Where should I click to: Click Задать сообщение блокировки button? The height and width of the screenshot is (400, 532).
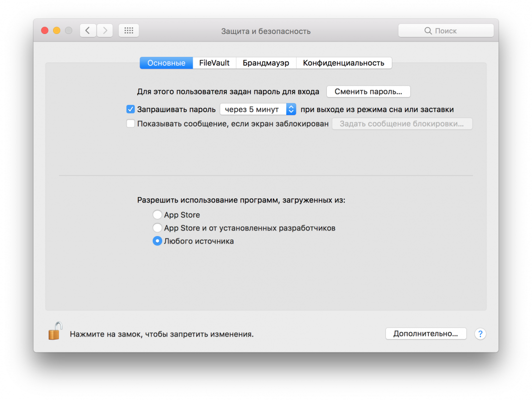402,123
